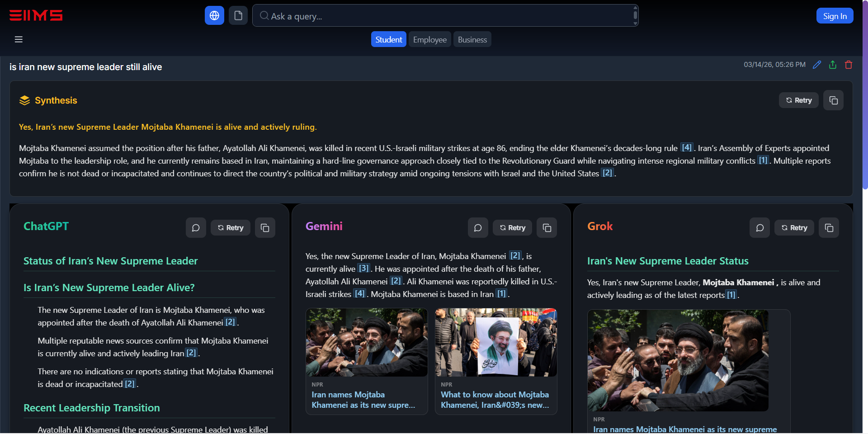Open the chat bubble on the ChatGPT panel

tap(196, 227)
